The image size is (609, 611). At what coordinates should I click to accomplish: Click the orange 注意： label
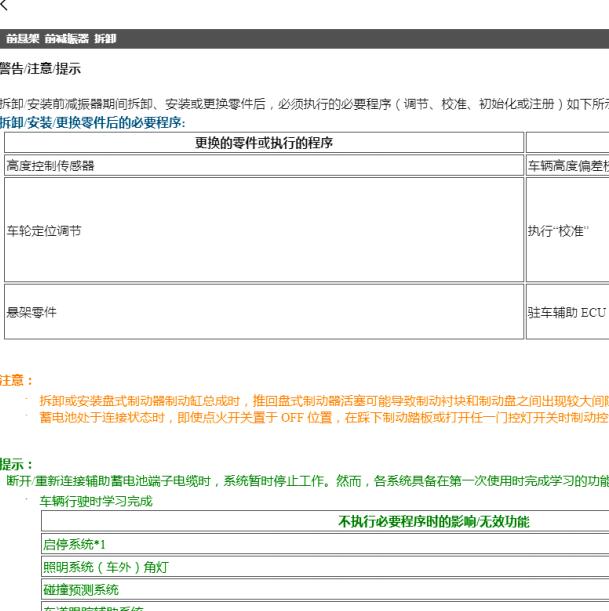pos(16,380)
